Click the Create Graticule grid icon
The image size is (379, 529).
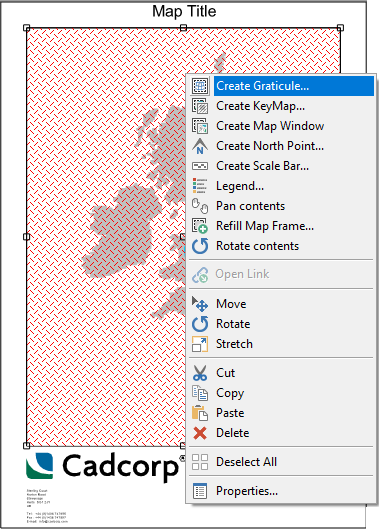click(200, 86)
